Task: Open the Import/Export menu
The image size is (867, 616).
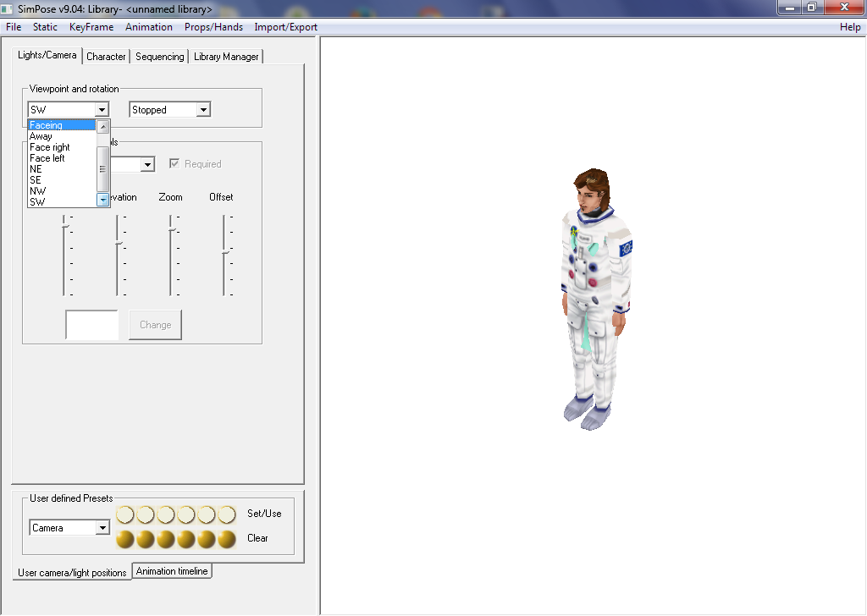Action: tap(285, 27)
